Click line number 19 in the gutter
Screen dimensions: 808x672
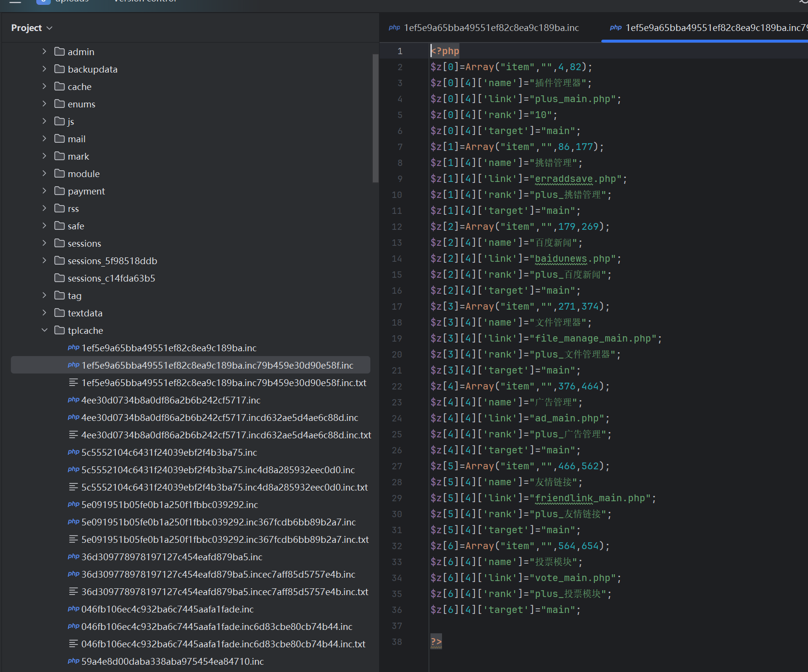[x=397, y=338]
